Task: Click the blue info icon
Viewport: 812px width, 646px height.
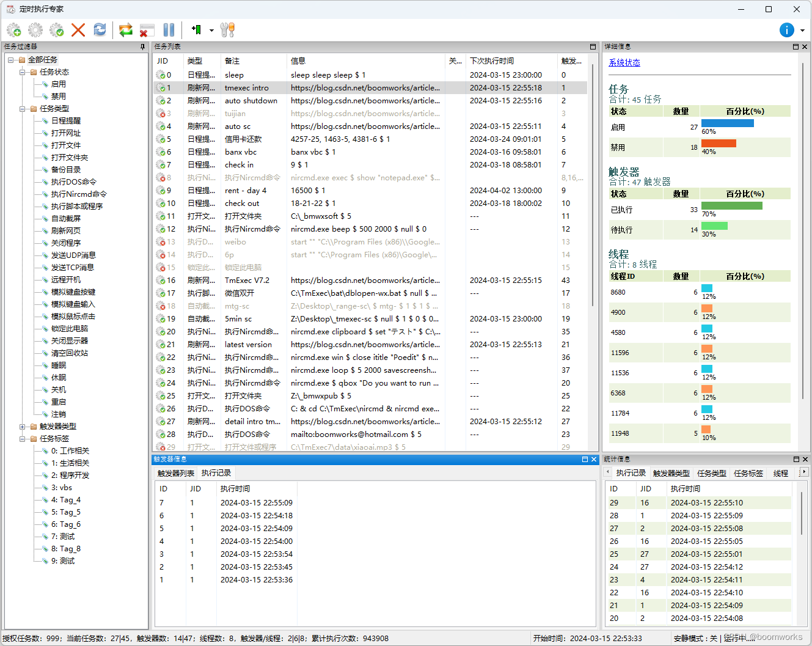Action: 787,30
